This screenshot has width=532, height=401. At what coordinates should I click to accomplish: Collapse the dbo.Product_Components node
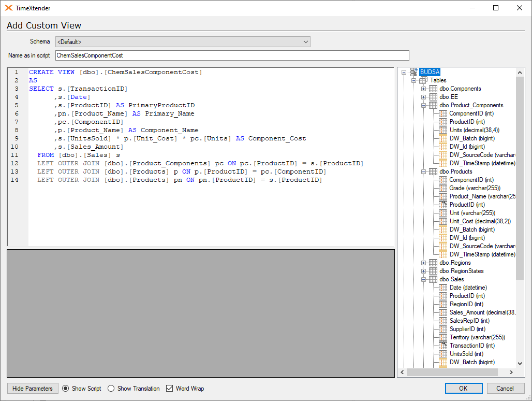coord(423,105)
